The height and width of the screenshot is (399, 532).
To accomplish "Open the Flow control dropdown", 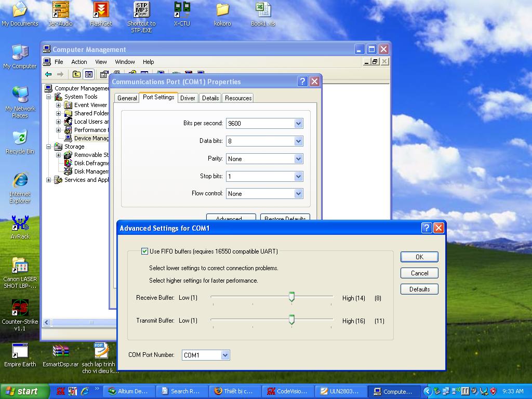I will click(298, 194).
